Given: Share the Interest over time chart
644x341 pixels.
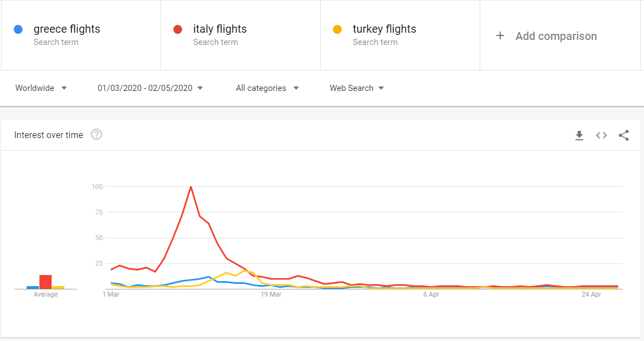Looking at the screenshot, I should click(x=623, y=135).
